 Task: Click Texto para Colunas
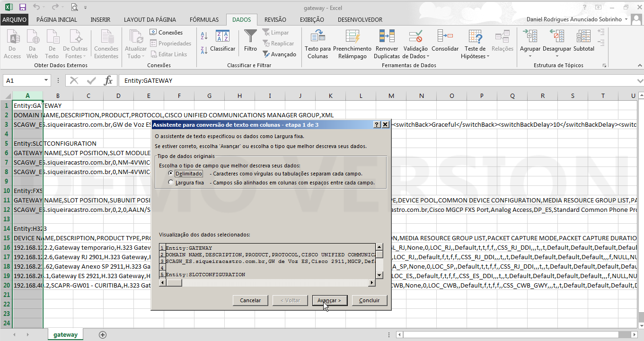click(318, 44)
